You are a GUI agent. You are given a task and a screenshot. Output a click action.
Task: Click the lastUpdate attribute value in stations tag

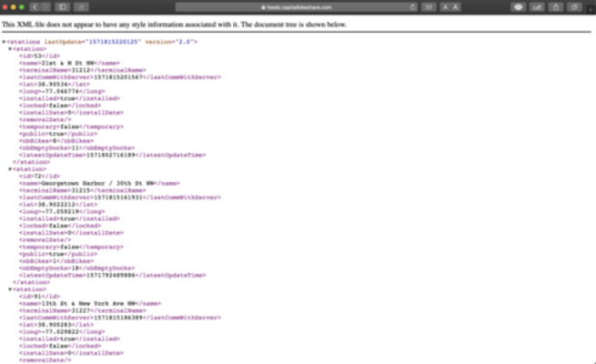[112, 43]
